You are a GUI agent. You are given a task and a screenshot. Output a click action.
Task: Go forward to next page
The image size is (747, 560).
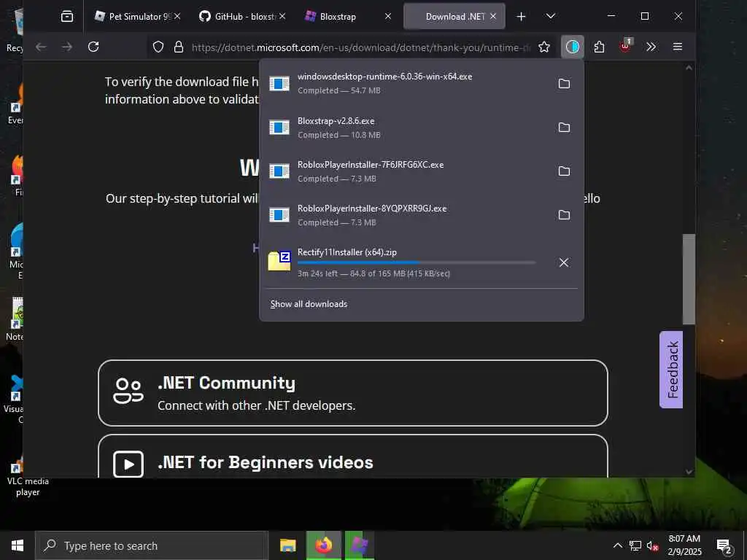pyautogui.click(x=67, y=47)
